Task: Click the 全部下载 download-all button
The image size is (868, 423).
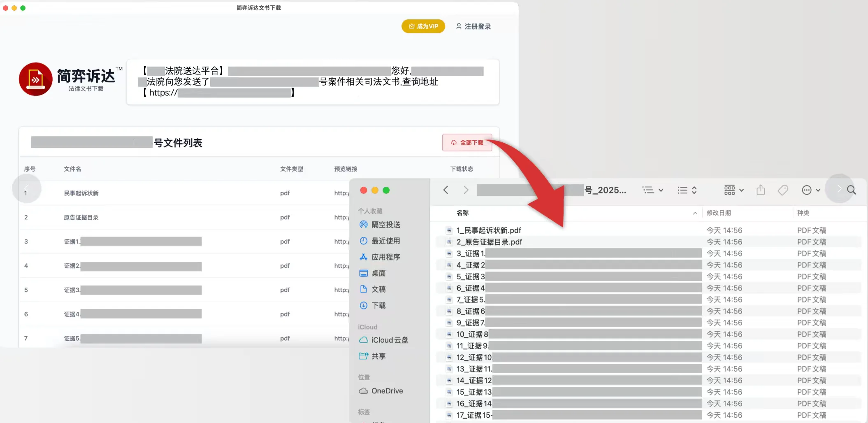Action: 467,142
